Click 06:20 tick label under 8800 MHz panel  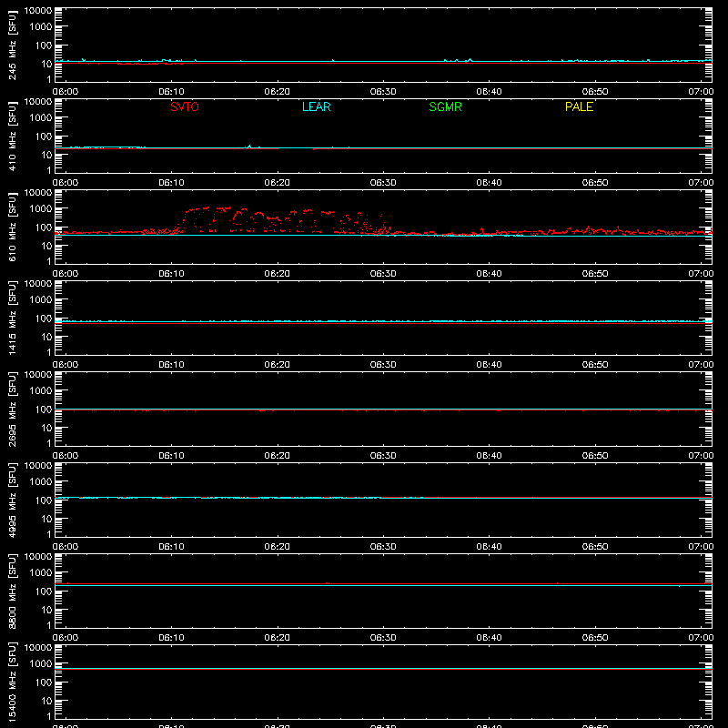pos(278,638)
